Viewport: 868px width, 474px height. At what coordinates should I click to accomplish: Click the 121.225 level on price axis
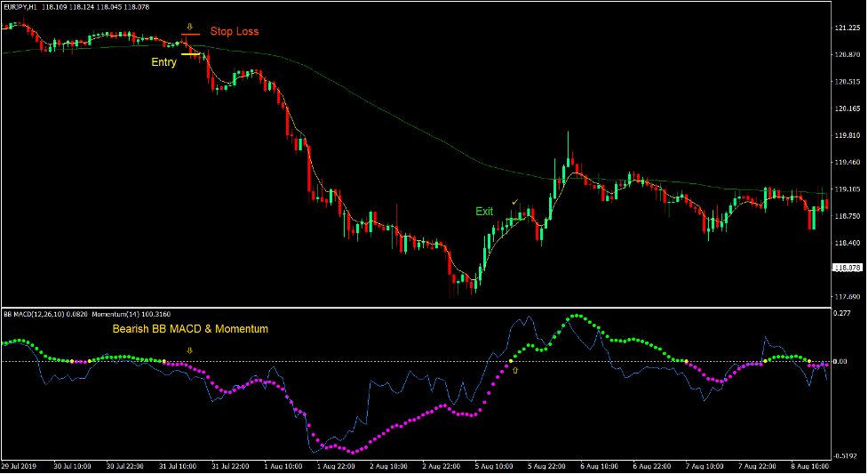[847, 28]
